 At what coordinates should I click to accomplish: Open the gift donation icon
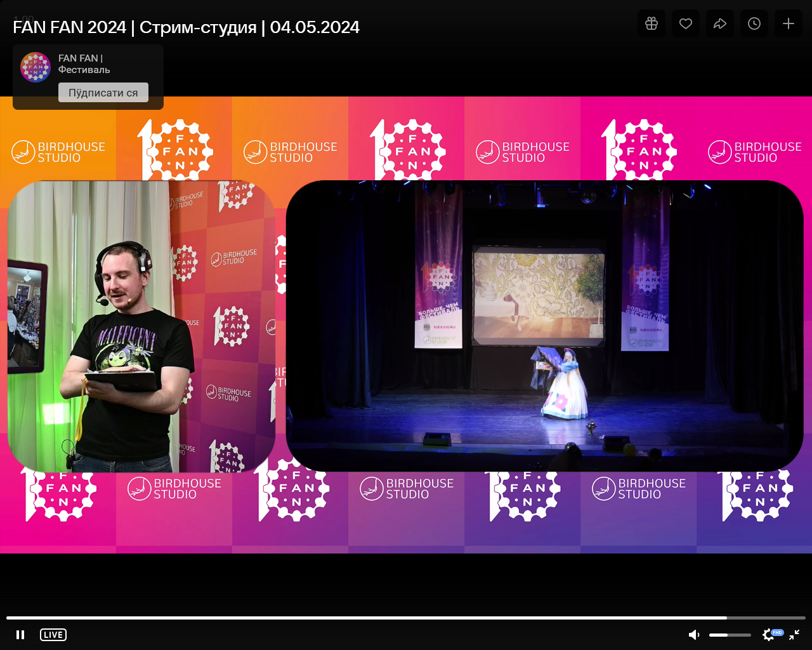tap(652, 23)
